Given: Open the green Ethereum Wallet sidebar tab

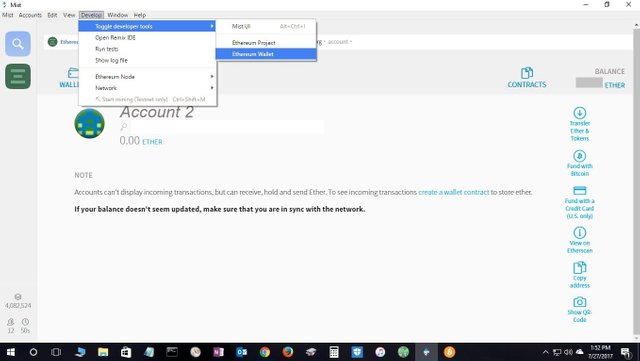Looking at the screenshot, I should (x=18, y=76).
